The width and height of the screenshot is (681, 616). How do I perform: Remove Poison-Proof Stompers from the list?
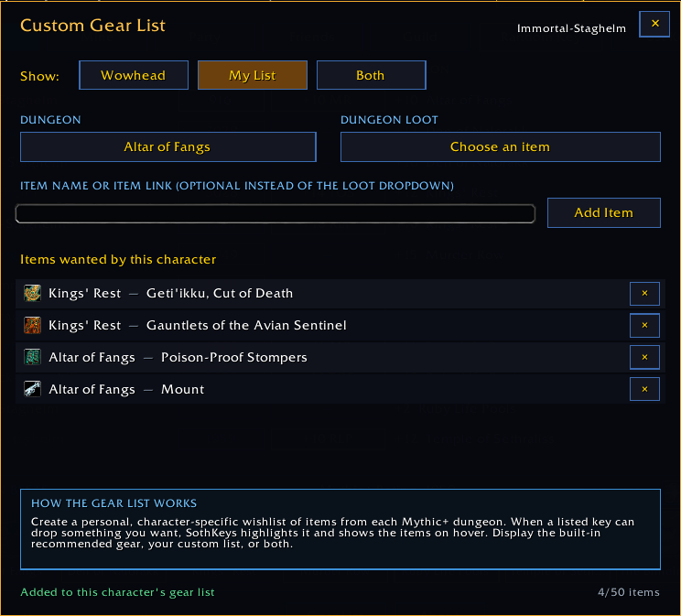644,357
